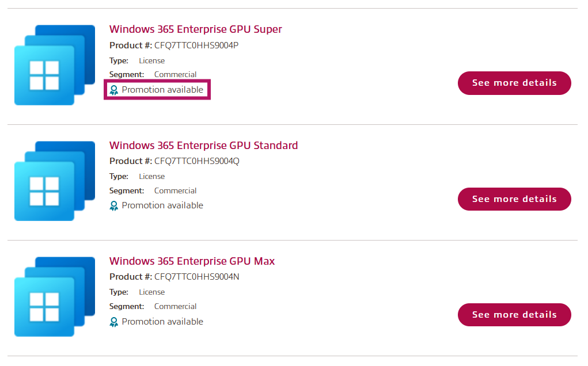Click See more details for GPU Standard
The width and height of the screenshot is (588, 366).
coord(514,199)
